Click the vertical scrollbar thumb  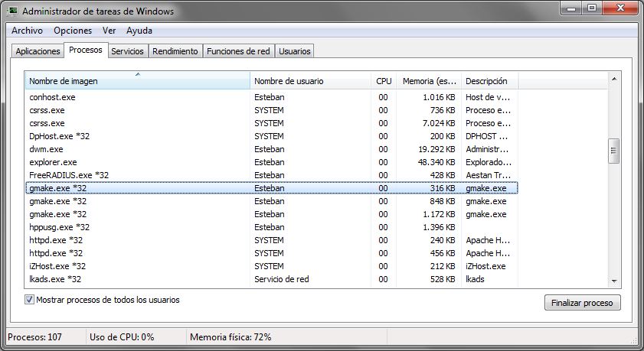tap(613, 151)
